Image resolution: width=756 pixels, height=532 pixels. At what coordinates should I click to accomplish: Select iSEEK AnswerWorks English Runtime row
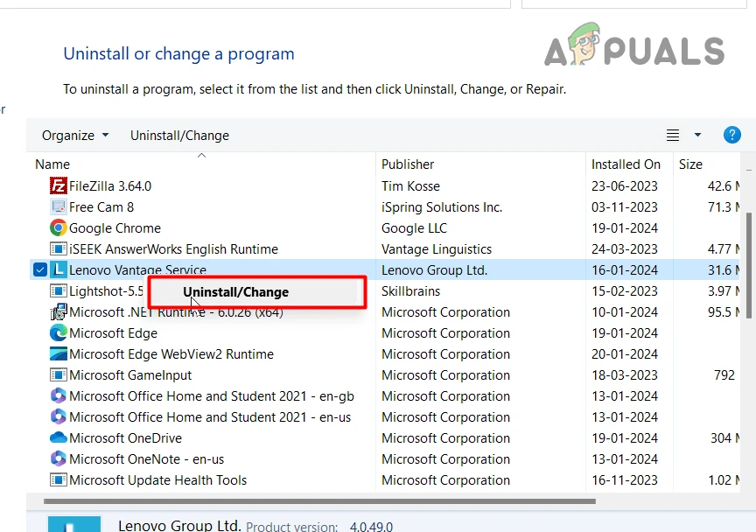[173, 248]
